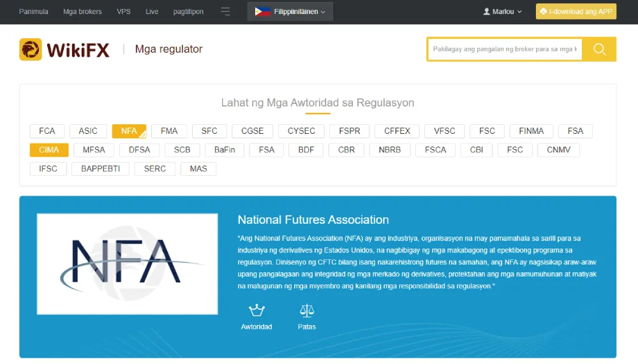
Task: Open the pagtitipon menu item
Action: click(188, 11)
